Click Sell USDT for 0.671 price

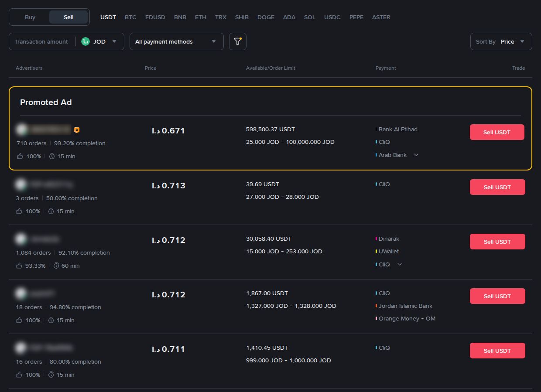[x=497, y=132]
